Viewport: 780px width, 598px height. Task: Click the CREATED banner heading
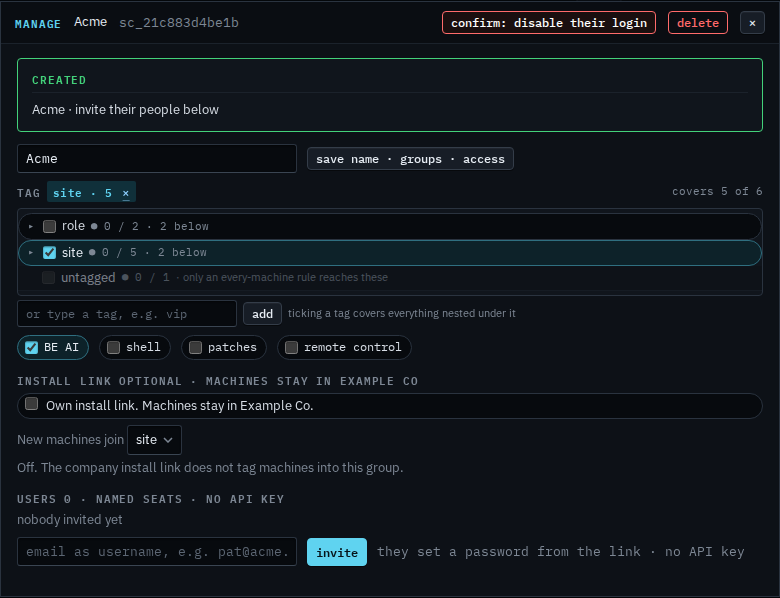click(x=59, y=80)
